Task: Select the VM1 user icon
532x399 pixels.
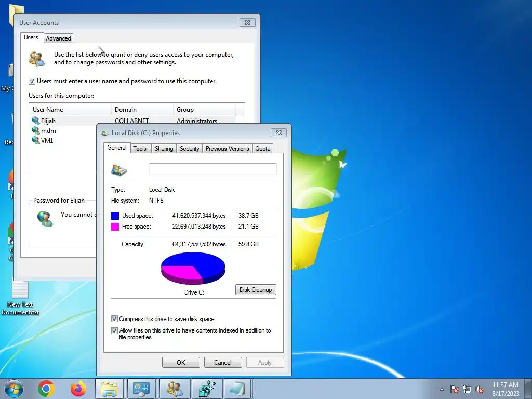Action: click(x=36, y=140)
